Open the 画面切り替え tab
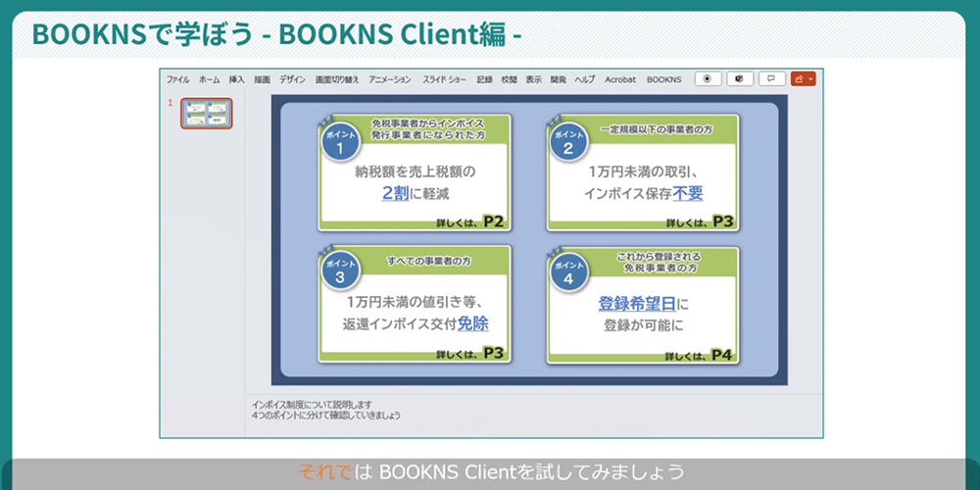 coord(337,80)
